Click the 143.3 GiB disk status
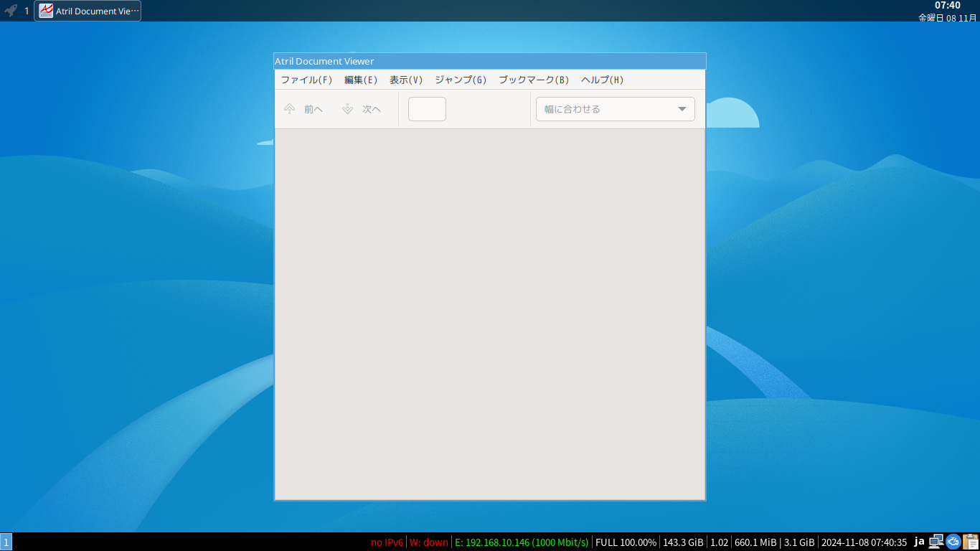The image size is (980, 551). pyautogui.click(x=683, y=542)
